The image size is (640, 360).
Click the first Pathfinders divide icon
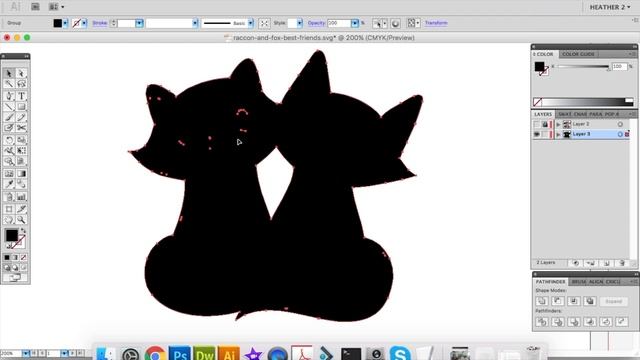[x=542, y=322]
